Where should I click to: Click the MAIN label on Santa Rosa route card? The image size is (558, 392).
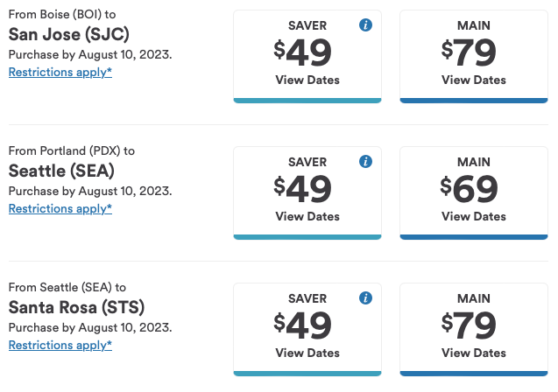tap(473, 298)
